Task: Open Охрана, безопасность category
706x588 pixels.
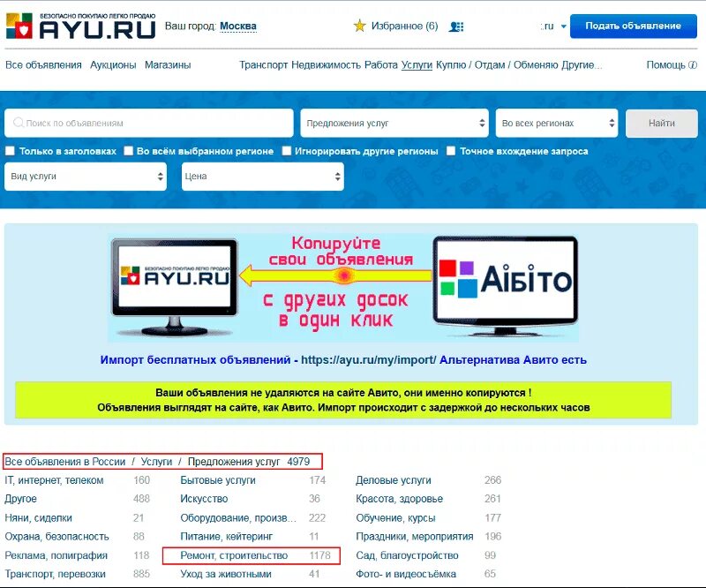Action: [56, 537]
